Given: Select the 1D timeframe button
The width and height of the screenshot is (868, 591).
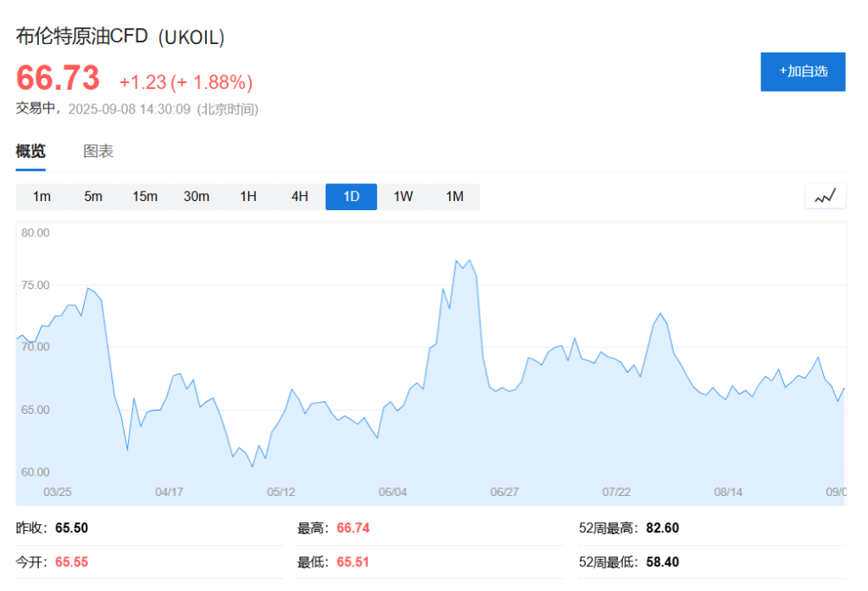Looking at the screenshot, I should tap(351, 197).
